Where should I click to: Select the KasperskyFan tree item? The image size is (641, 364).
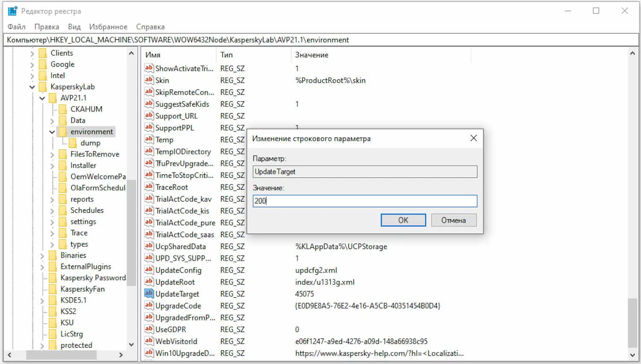pos(82,289)
